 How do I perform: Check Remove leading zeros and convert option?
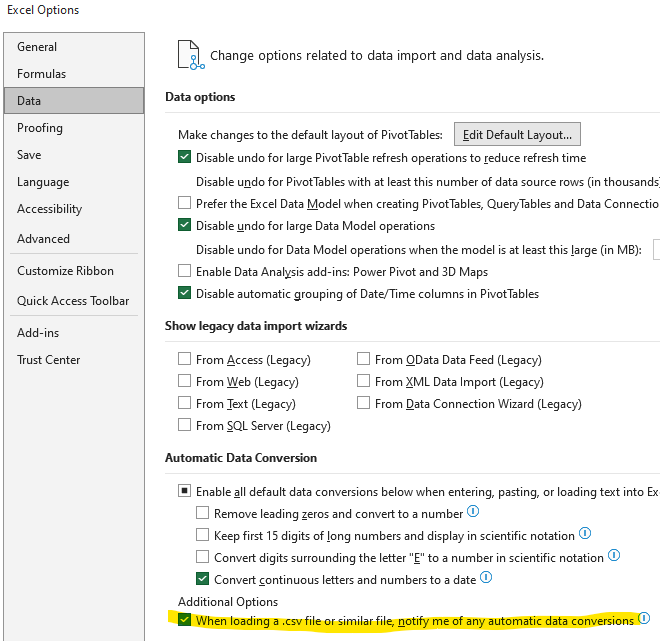pos(202,513)
